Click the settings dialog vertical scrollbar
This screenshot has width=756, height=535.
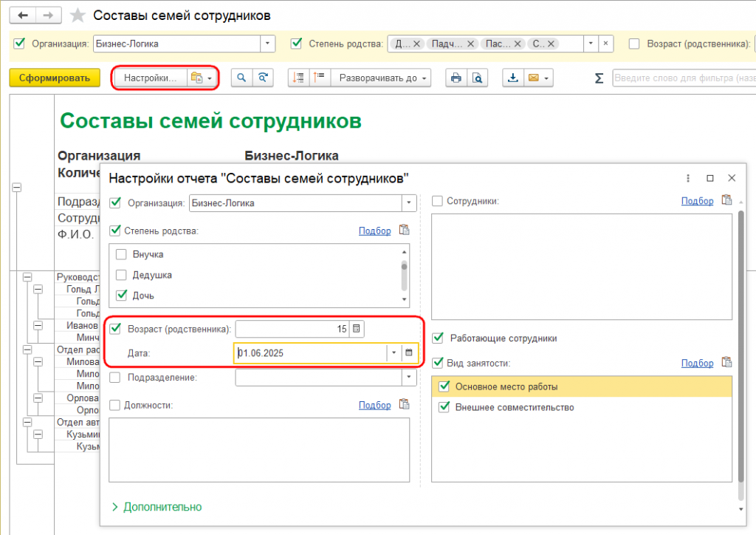[741, 347]
